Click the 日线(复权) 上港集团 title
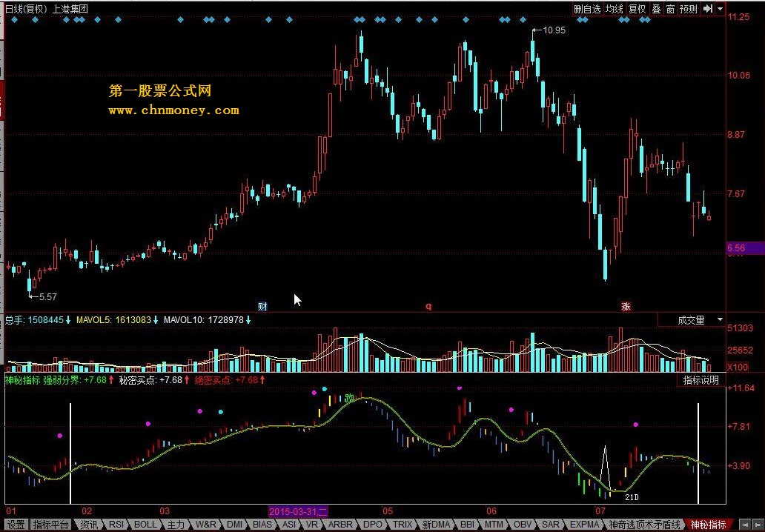Viewport: 765px width, 532px height. (x=47, y=9)
